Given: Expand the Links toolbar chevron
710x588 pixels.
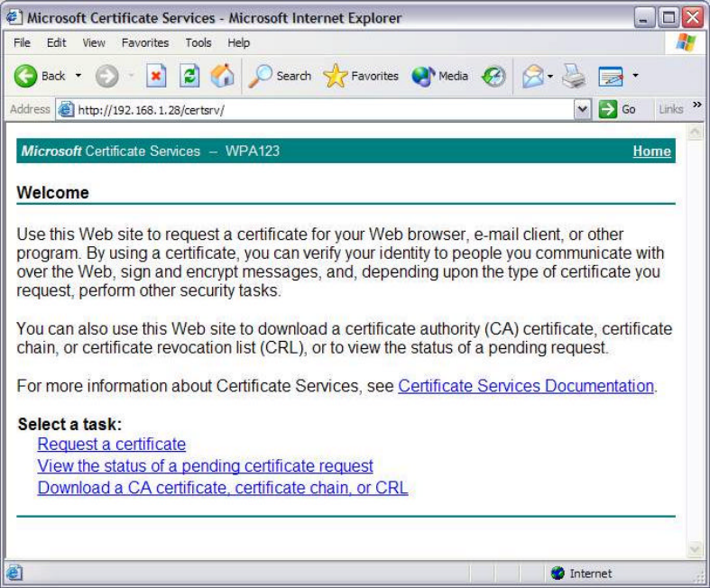Looking at the screenshot, I should point(697,105).
